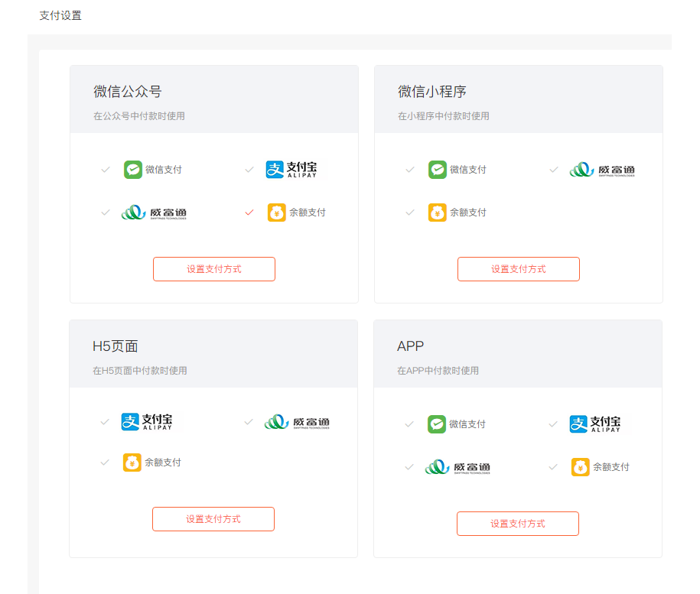Screen dimensions: 700x594
Task: Open 设置支付方式 for APP
Action: click(518, 524)
